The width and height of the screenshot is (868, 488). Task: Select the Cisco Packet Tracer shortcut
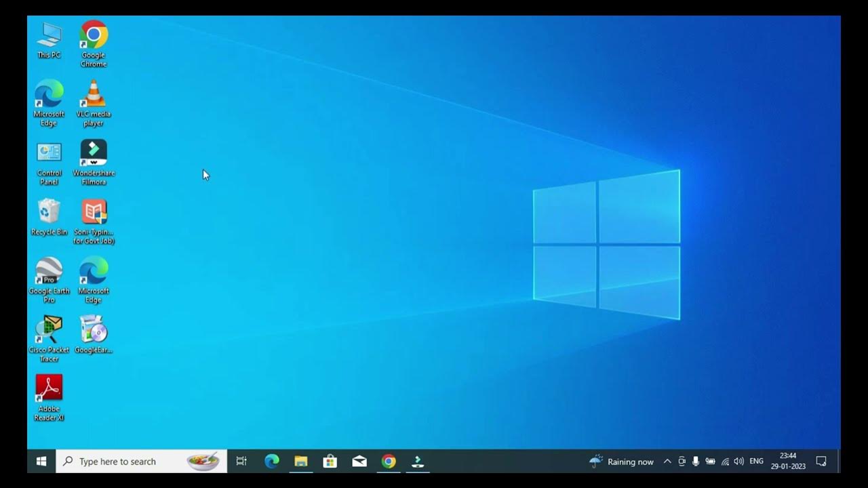(49, 340)
